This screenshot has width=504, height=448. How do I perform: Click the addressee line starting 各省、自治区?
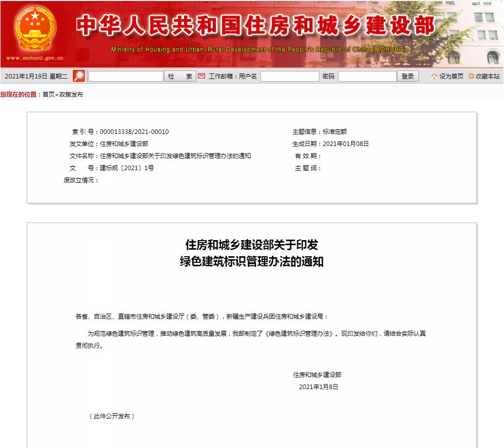click(x=202, y=317)
